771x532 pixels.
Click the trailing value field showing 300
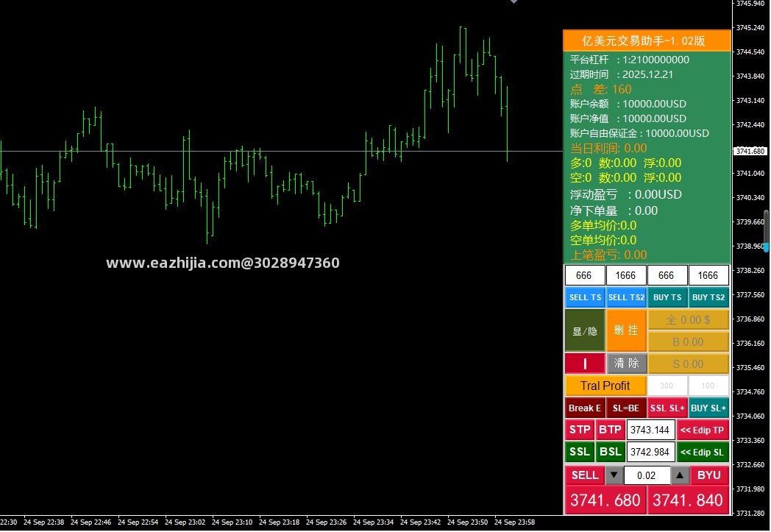(x=667, y=386)
